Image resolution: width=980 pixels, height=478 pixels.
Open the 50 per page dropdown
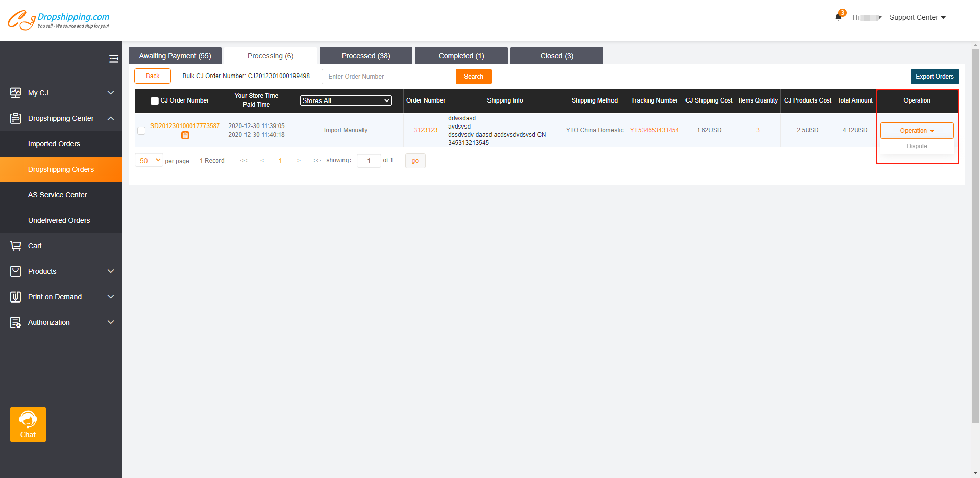click(149, 160)
